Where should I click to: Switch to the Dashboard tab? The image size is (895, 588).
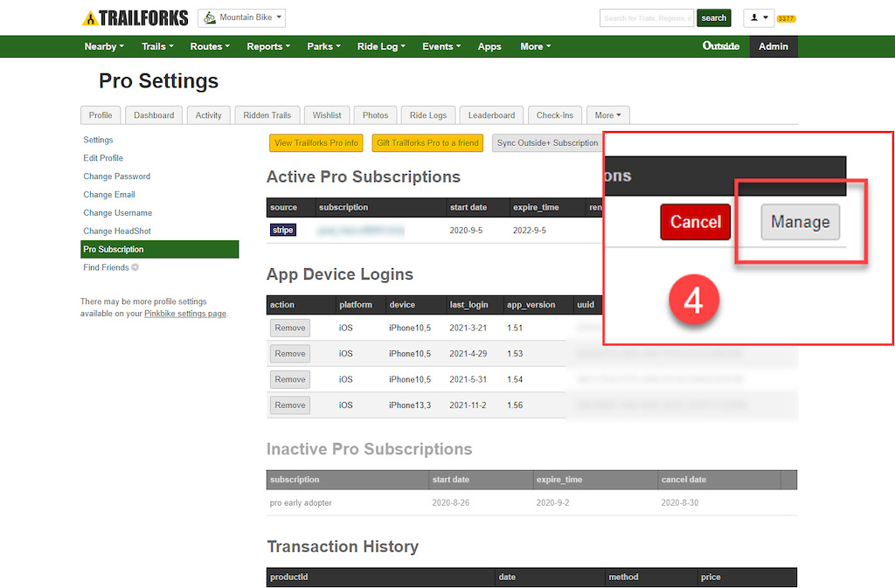point(154,115)
